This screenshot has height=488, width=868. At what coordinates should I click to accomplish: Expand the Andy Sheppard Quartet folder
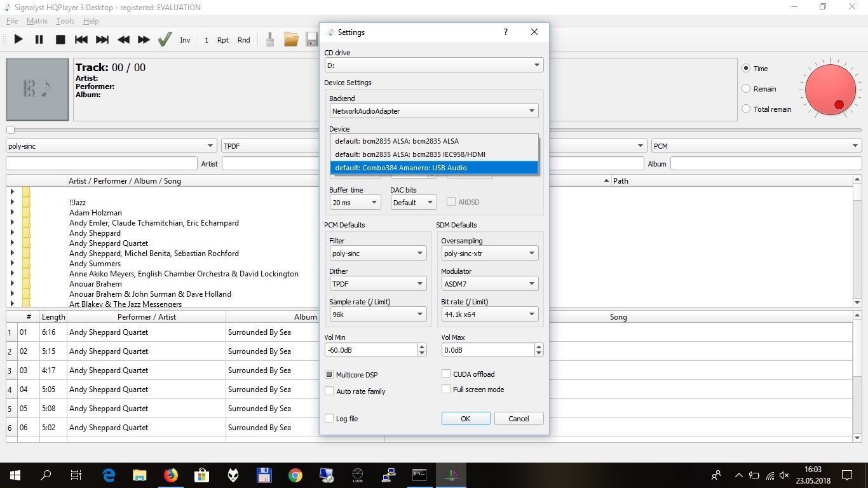[12, 243]
